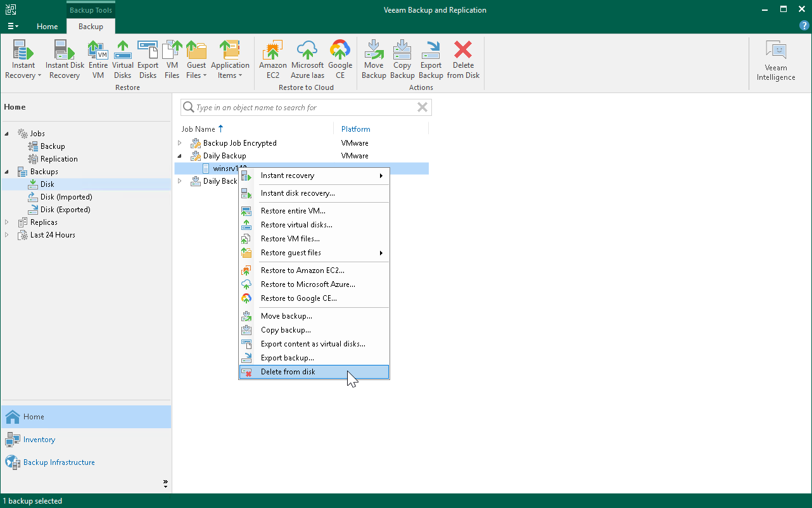Click Google CE restore icon

coord(340,60)
